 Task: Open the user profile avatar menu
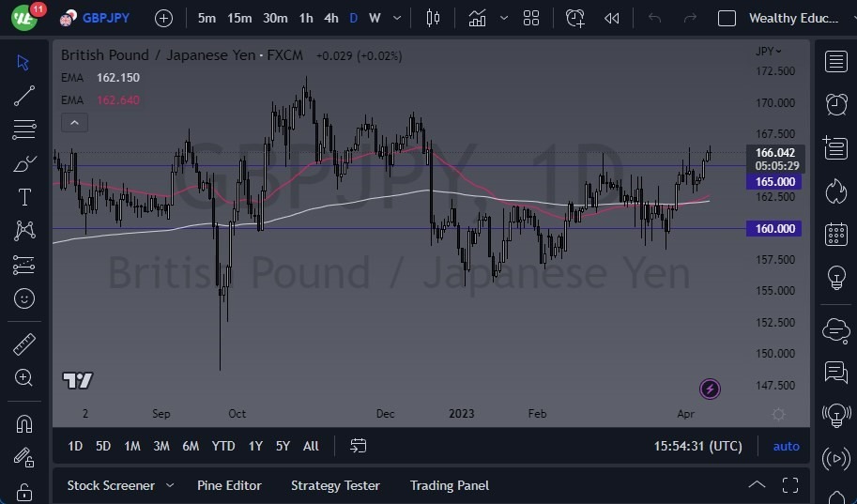pos(24,18)
